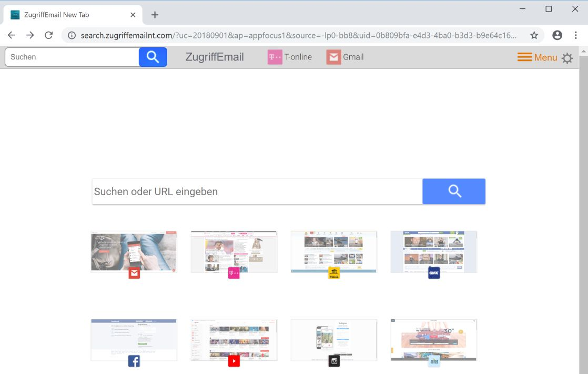Click the ZugriffEmail logo link
This screenshot has width=588, height=374.
(x=215, y=57)
